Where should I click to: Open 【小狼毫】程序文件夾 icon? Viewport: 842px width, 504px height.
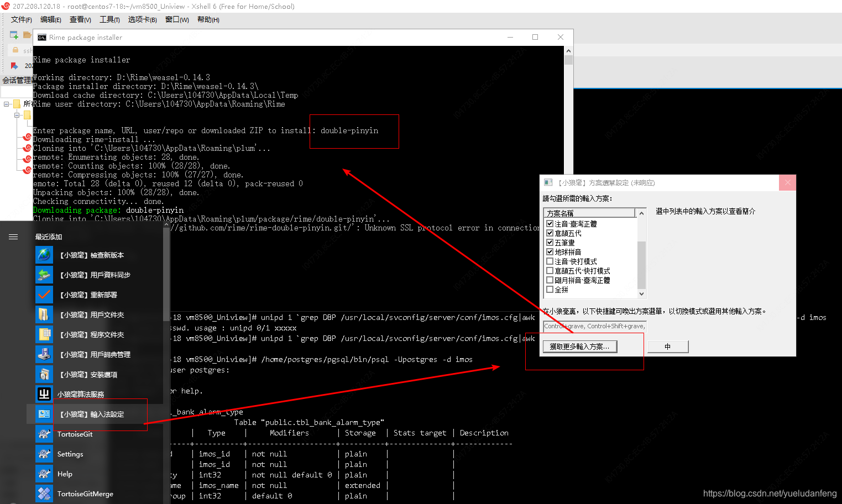(44, 334)
